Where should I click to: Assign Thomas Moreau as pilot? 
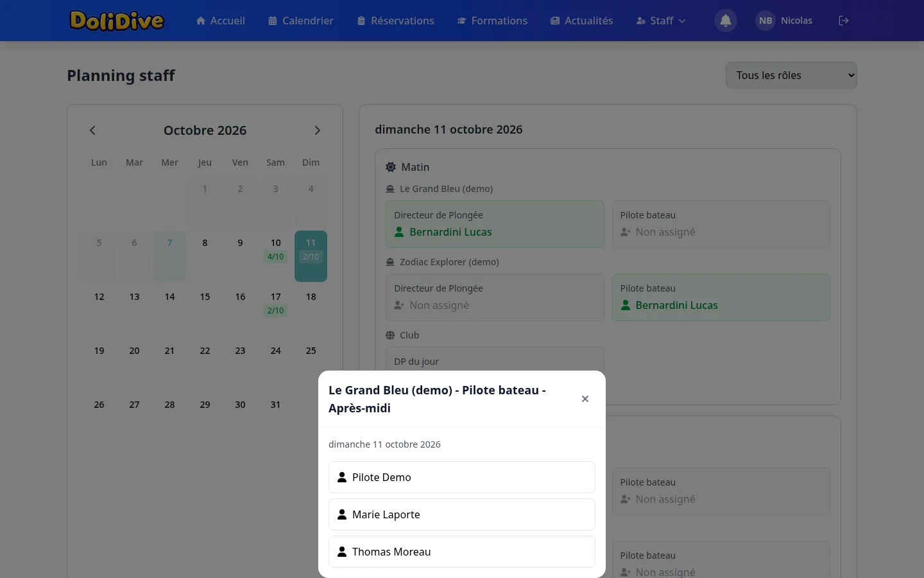pyautogui.click(x=462, y=552)
